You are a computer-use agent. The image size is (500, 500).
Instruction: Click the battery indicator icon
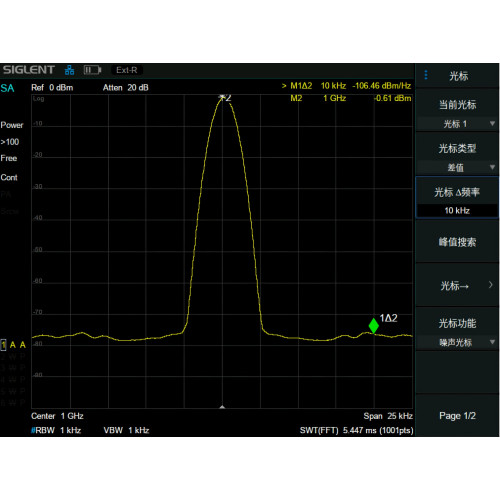[x=92, y=70]
